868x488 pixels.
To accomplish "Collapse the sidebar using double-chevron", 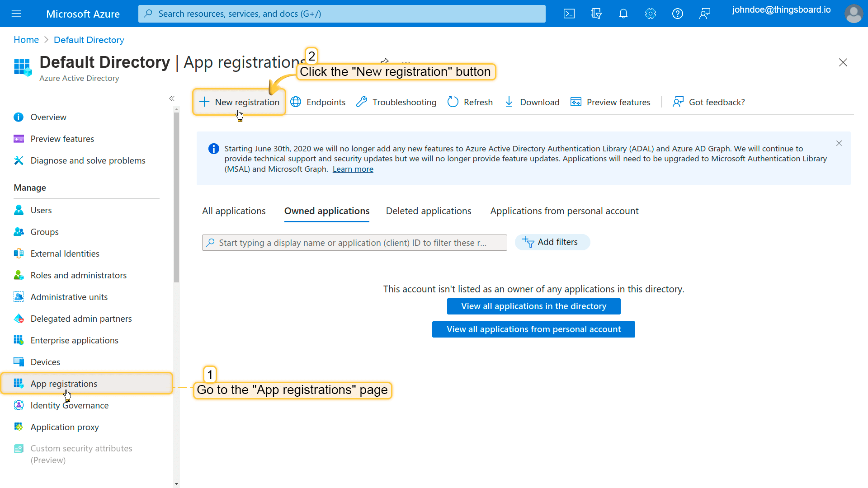I will (172, 99).
